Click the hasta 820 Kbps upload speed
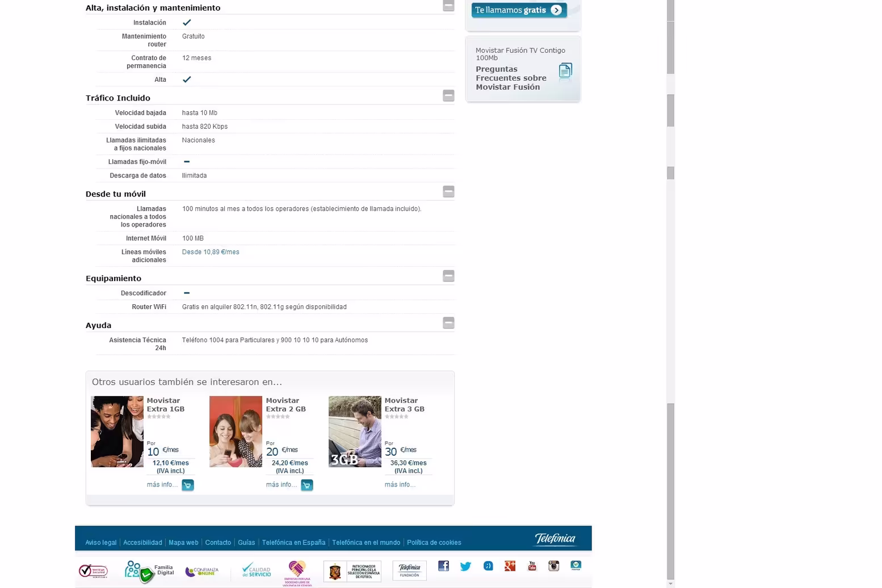The height and width of the screenshot is (588, 882). (x=205, y=127)
